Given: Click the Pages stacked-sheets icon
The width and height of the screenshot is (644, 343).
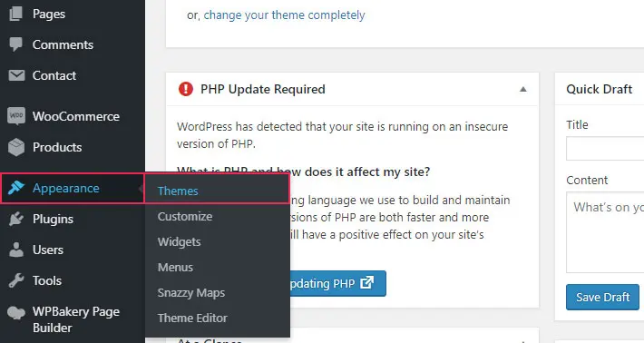Looking at the screenshot, I should pyautogui.click(x=15, y=14).
